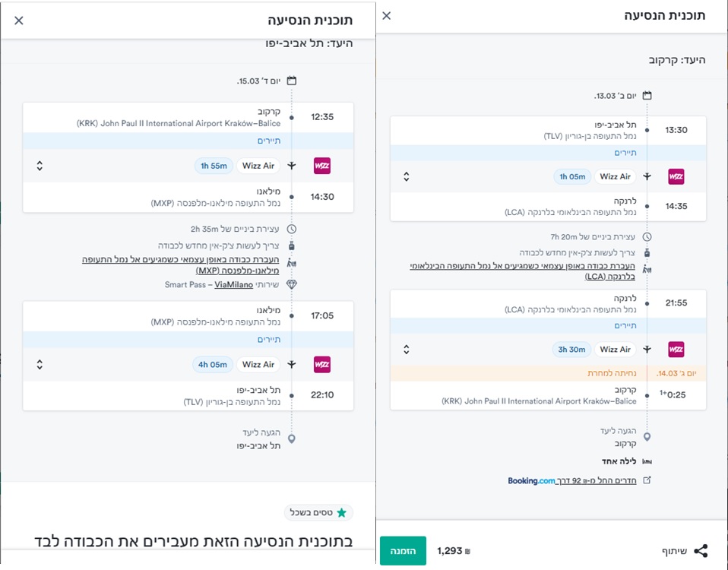Click the calendar icon next to 13.03 date

[647, 96]
